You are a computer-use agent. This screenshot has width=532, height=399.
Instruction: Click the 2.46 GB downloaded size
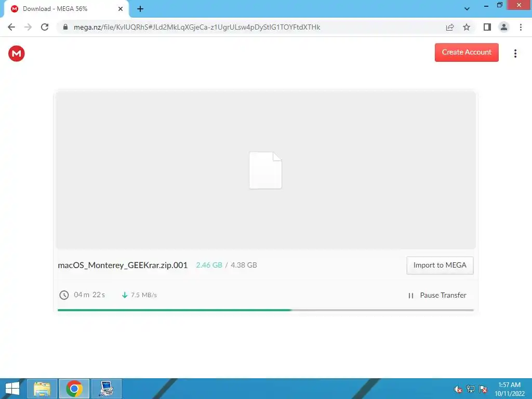(x=209, y=265)
